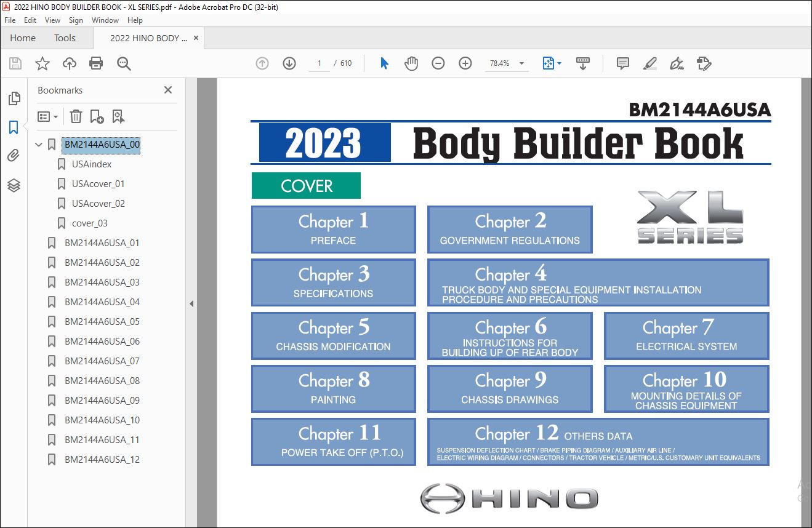This screenshot has width=812, height=528.
Task: Open the Window menu
Action: click(x=105, y=20)
